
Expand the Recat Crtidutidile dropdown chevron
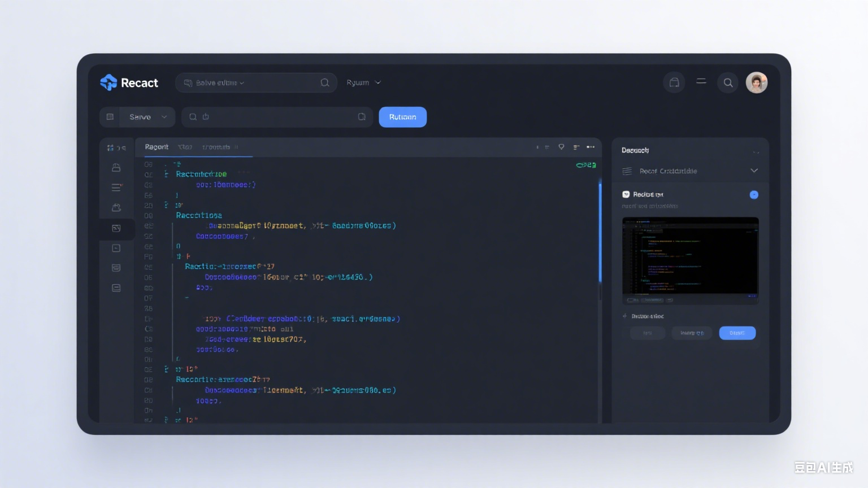754,171
